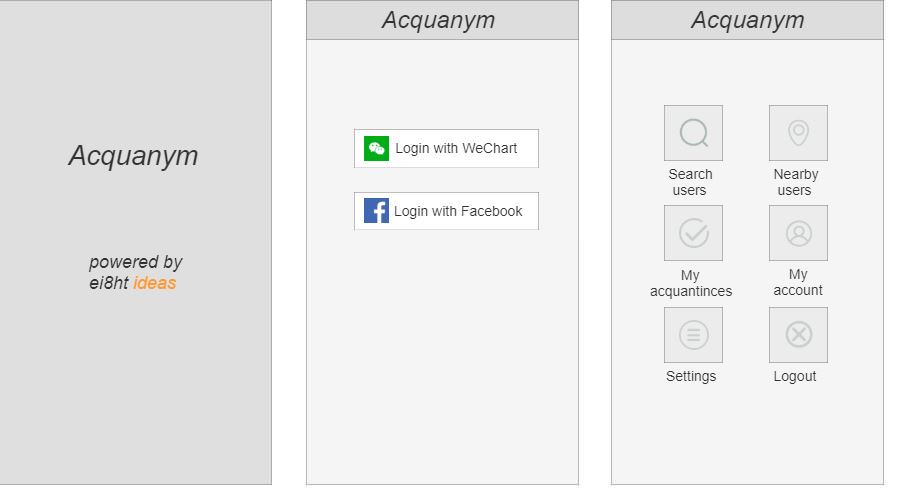
Task: Click the Acquanym title on splash screen
Action: [133, 156]
